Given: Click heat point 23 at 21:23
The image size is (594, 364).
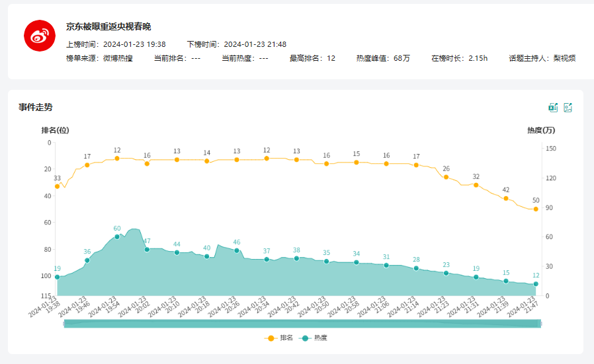Looking at the screenshot, I should tap(446, 273).
